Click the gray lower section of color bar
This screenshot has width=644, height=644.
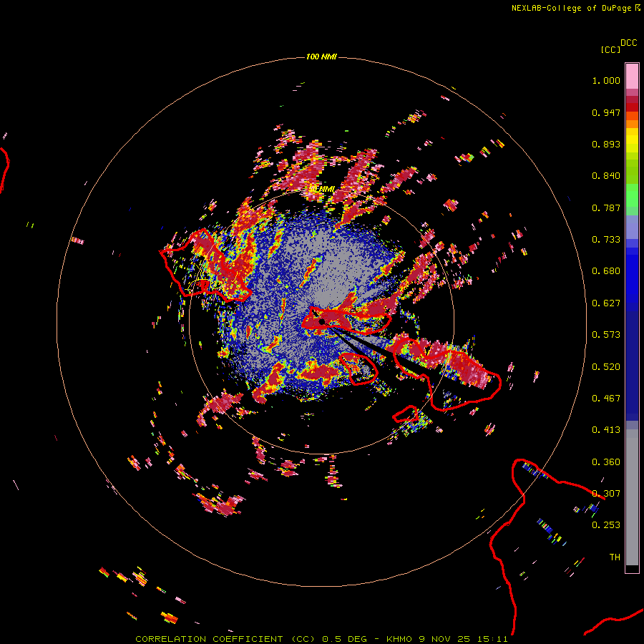632,497
